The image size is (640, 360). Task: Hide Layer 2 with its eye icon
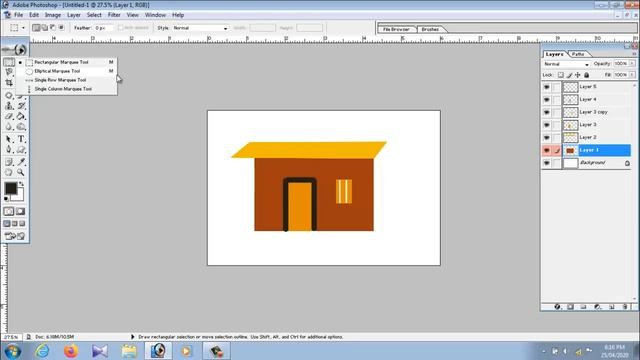click(x=547, y=138)
